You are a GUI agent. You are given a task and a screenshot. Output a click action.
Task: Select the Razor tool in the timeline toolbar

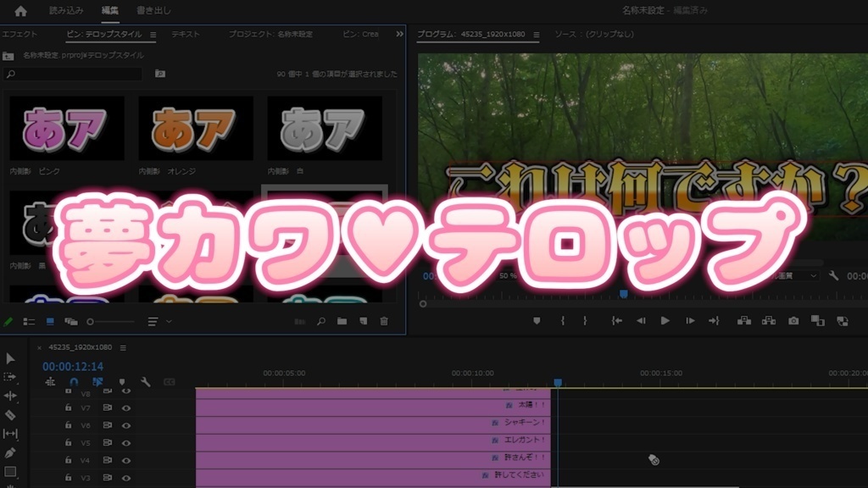coord(11,415)
